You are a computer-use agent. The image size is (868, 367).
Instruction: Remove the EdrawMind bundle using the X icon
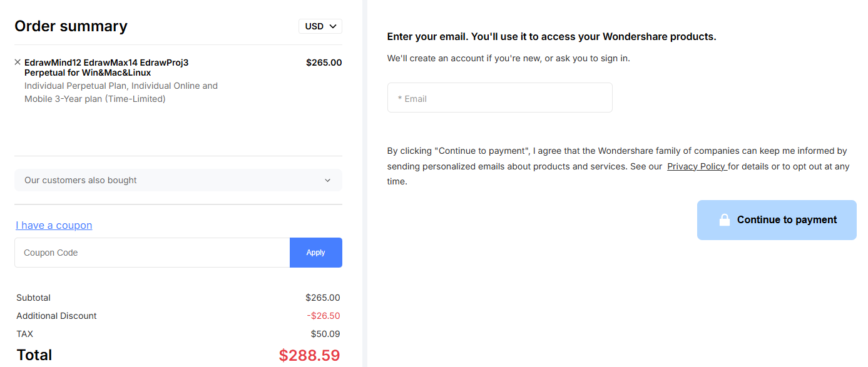(18, 62)
